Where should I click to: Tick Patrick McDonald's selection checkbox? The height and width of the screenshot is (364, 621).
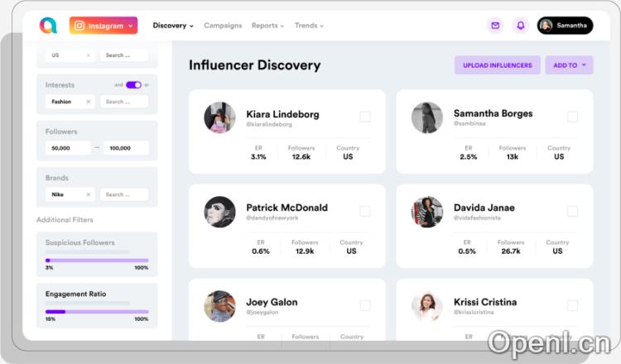tap(365, 211)
